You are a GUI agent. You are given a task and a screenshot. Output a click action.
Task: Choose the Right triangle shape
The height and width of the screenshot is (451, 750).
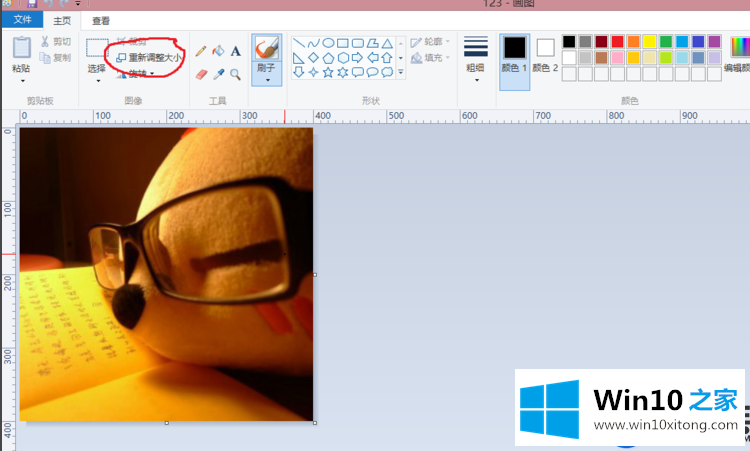pos(299,58)
